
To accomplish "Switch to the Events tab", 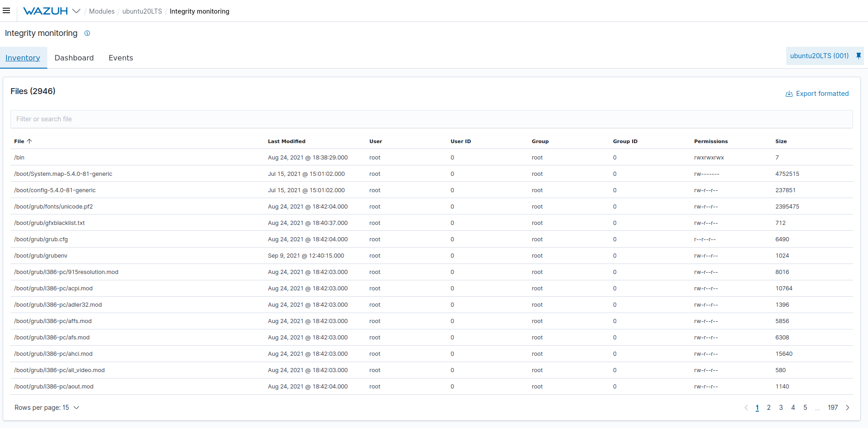I will (x=120, y=58).
